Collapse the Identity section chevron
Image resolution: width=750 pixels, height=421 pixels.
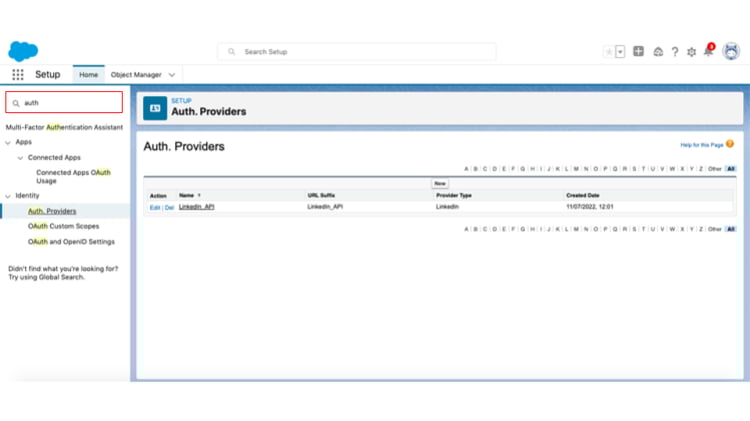[8, 196]
